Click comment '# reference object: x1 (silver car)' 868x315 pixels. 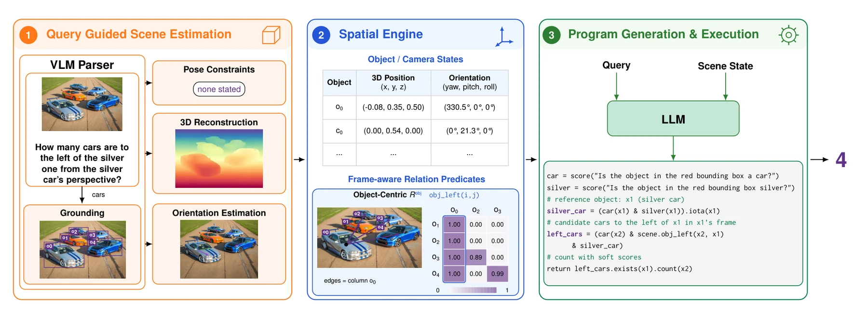pos(615,199)
